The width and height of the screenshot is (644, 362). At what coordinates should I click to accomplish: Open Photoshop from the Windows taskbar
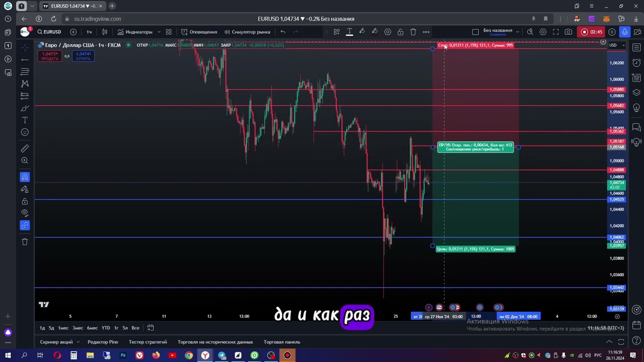tap(123, 355)
